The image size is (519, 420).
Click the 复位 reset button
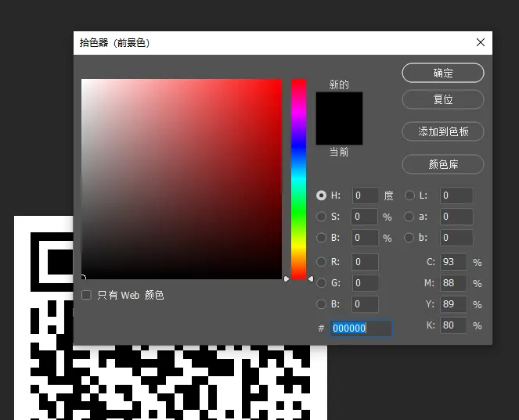pyautogui.click(x=442, y=100)
